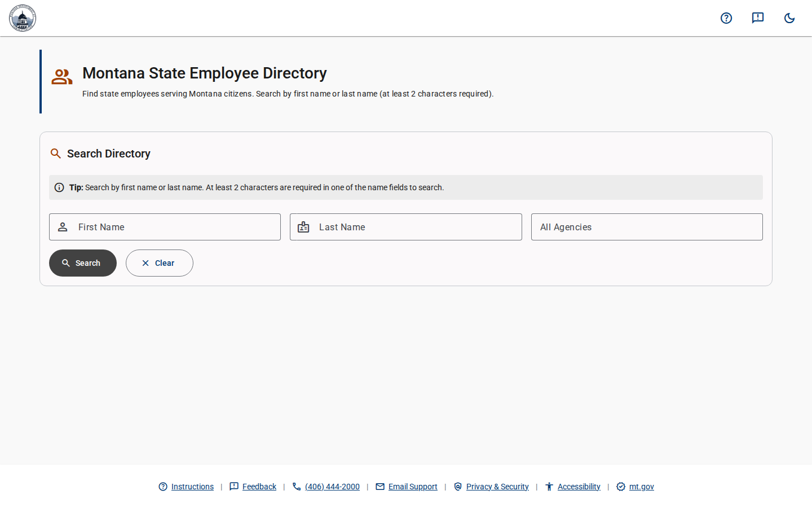Click the question mark icon beside Instructions
This screenshot has height=508, width=812.
pos(163,487)
